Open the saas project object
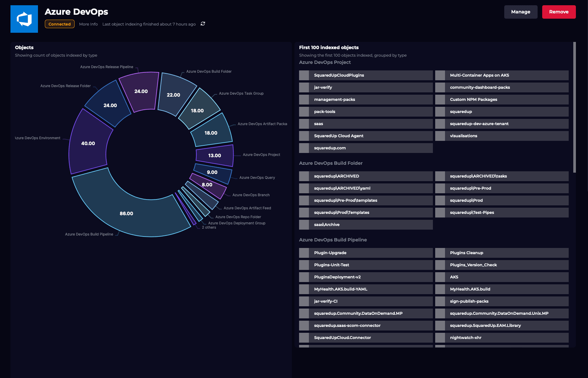This screenshot has width=588, height=378. coord(366,124)
